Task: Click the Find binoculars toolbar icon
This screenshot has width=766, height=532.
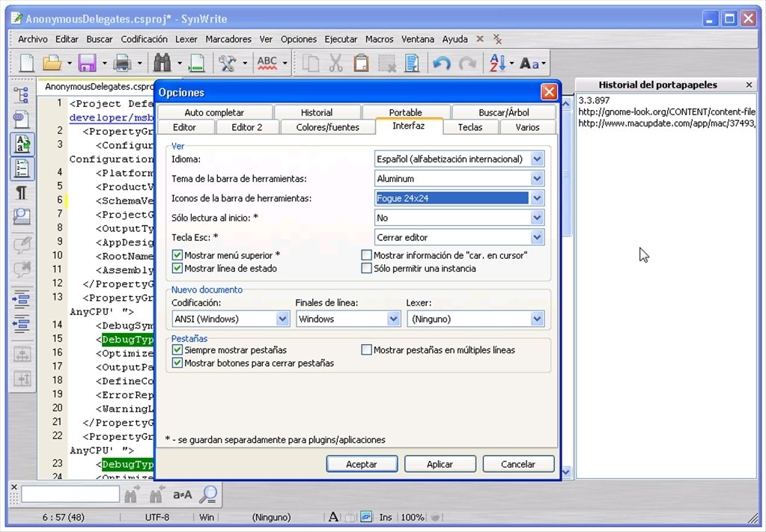Action: point(162,63)
